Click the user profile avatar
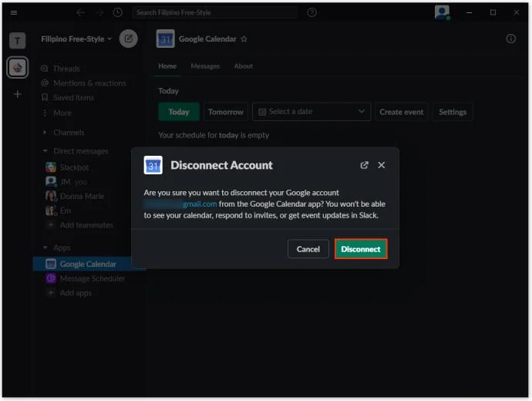This screenshot has height=401, width=532. [x=442, y=12]
